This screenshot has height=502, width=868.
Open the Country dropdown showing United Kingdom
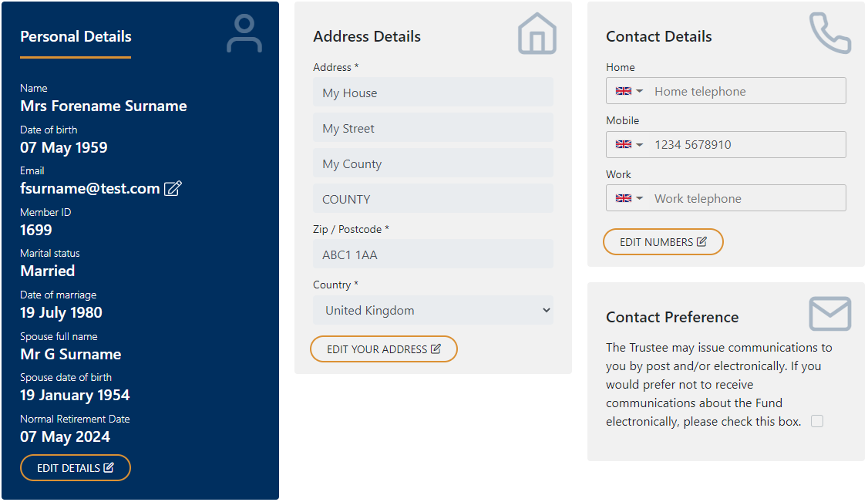[433, 311]
